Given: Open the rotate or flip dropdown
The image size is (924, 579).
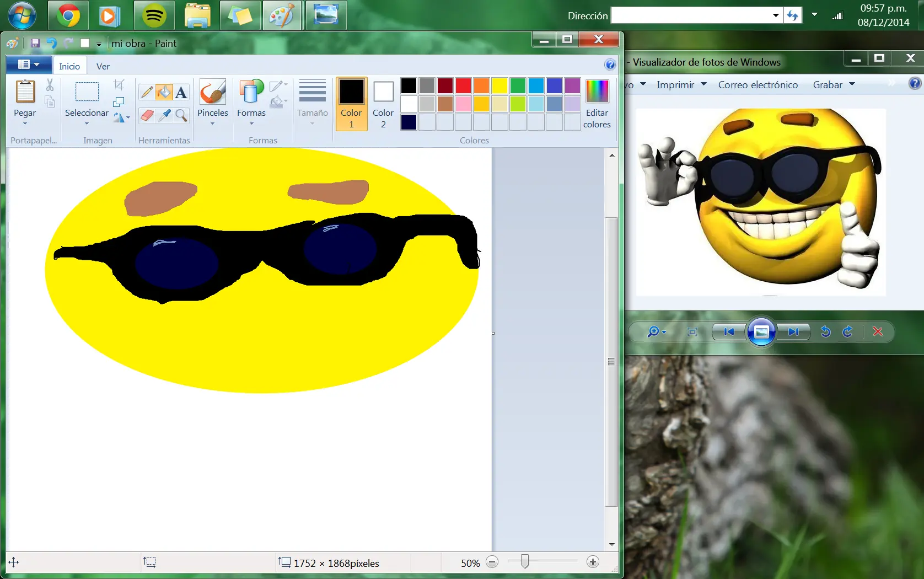Looking at the screenshot, I should [122, 117].
